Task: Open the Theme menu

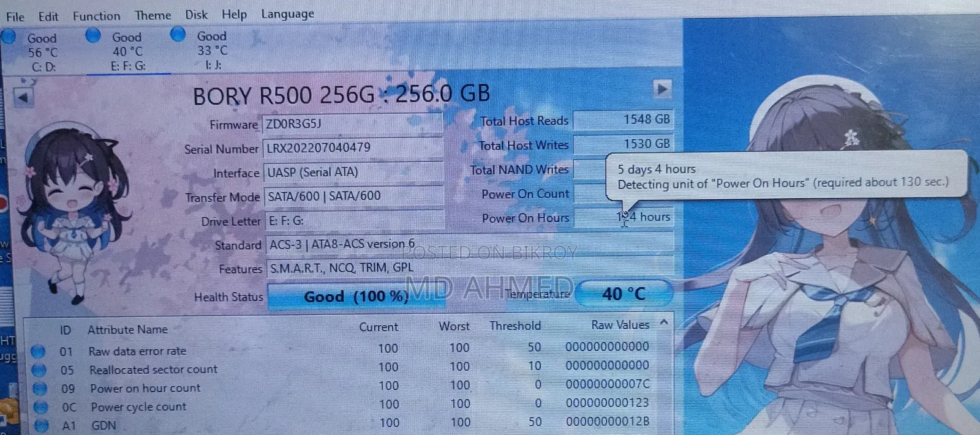Action: pyautogui.click(x=153, y=15)
